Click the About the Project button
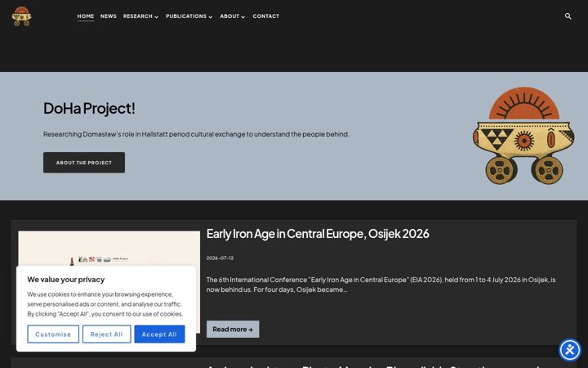The width and height of the screenshot is (588, 368). [84, 163]
